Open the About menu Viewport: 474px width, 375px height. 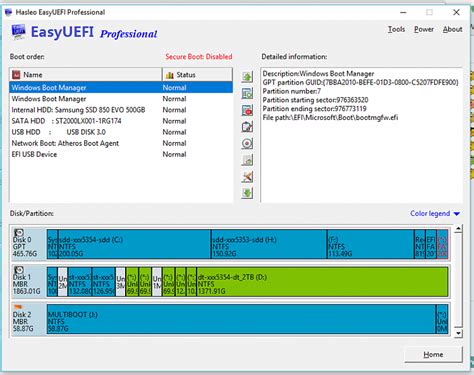452,29
